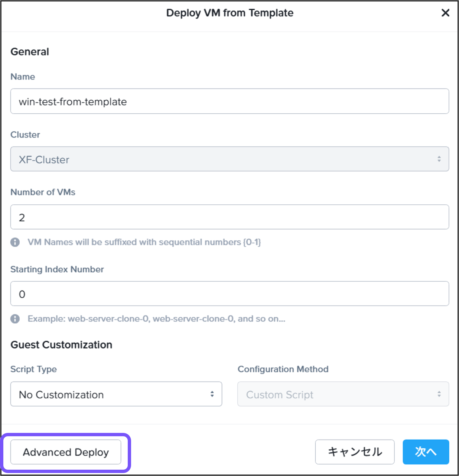Click the Number of VMs field

coord(230,217)
